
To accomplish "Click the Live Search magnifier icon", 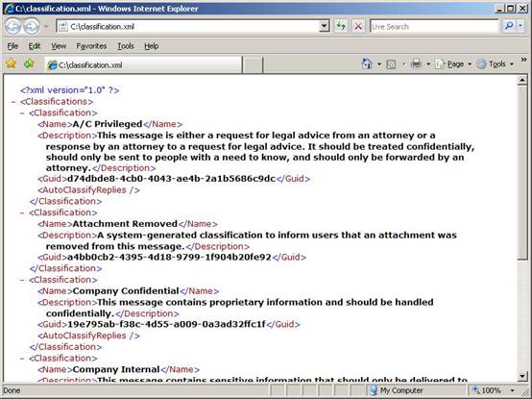I will point(509,26).
